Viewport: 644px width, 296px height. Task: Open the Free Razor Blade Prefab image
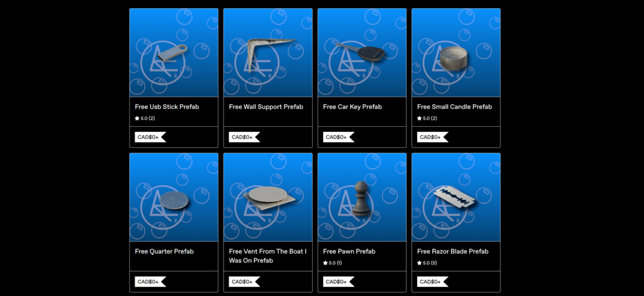456,197
